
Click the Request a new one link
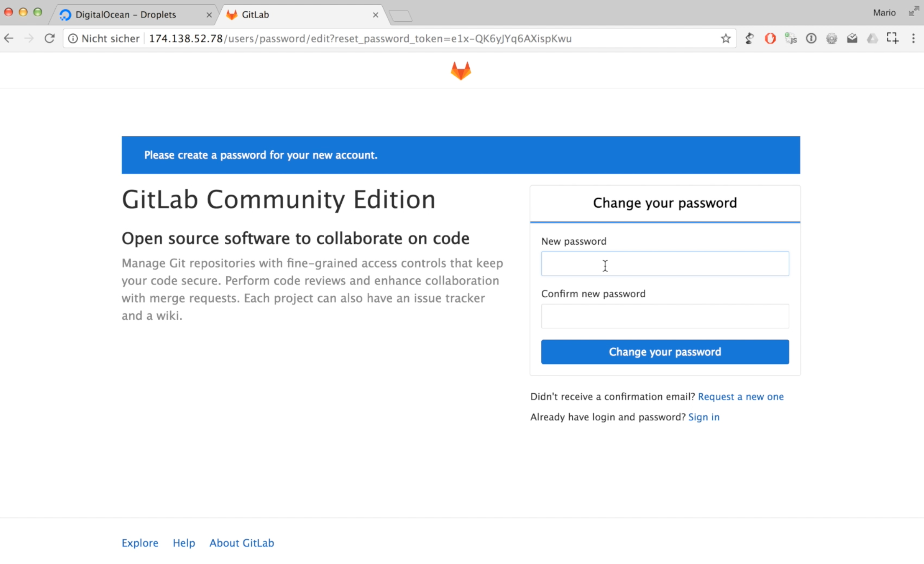pos(741,396)
